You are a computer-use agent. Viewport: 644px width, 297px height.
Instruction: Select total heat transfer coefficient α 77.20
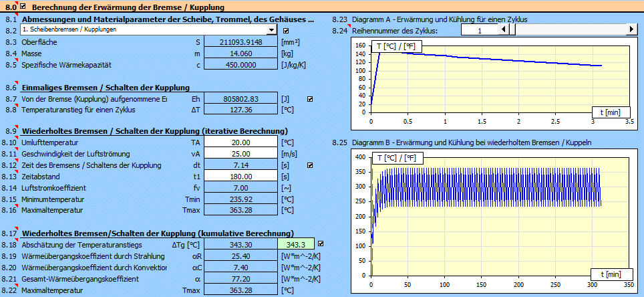coord(241,279)
